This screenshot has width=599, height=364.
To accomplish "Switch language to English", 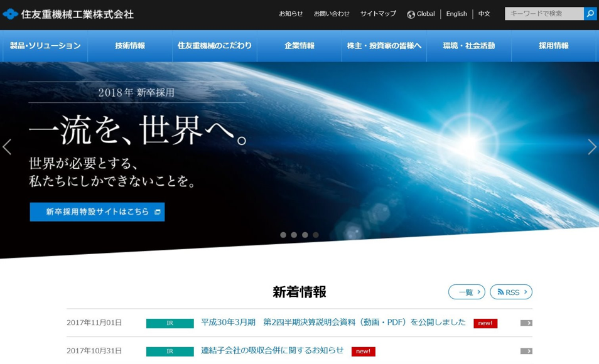I will [x=456, y=14].
